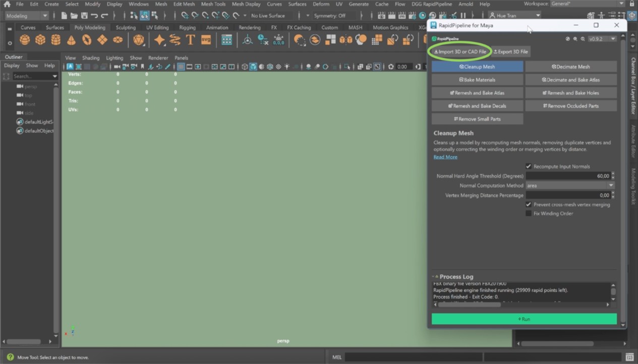Image resolution: width=638 pixels, height=364 pixels.
Task: Click the Open Scene folder icon
Action: tap(74, 16)
